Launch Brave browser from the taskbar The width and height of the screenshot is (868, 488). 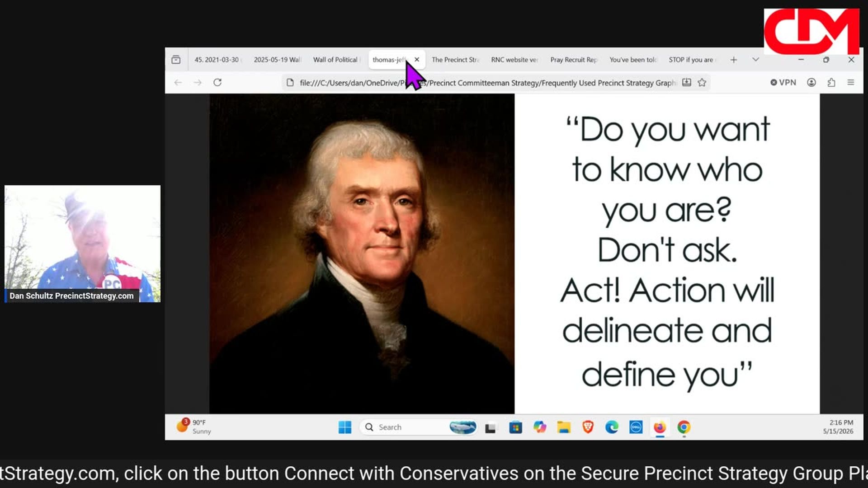588,427
